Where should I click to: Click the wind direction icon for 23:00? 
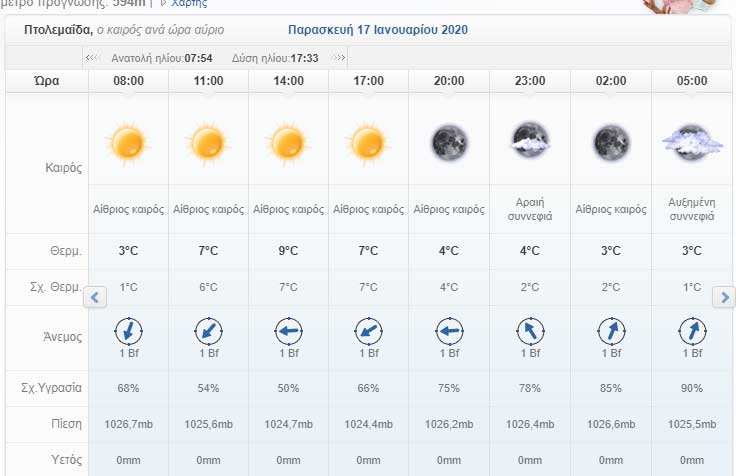[x=530, y=331]
